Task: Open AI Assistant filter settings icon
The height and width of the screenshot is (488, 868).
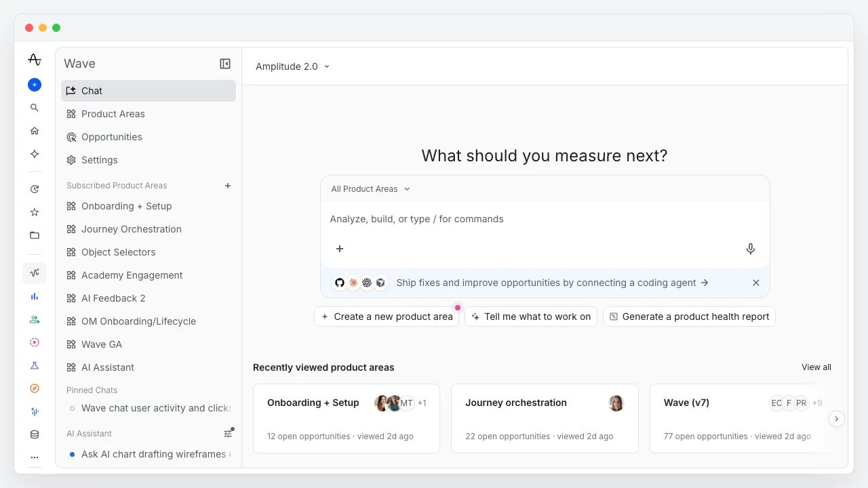Action: point(229,433)
